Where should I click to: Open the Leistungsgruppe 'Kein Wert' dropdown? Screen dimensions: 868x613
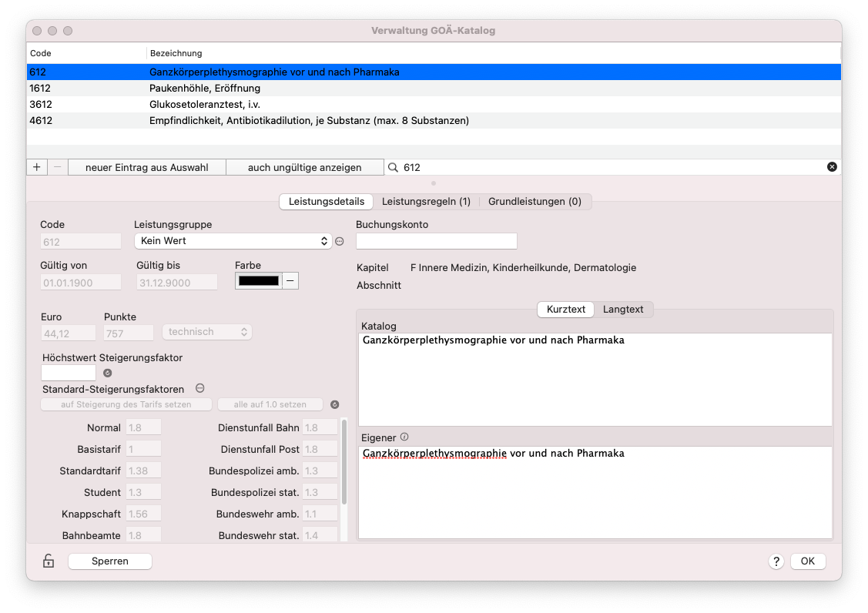pyautogui.click(x=233, y=241)
